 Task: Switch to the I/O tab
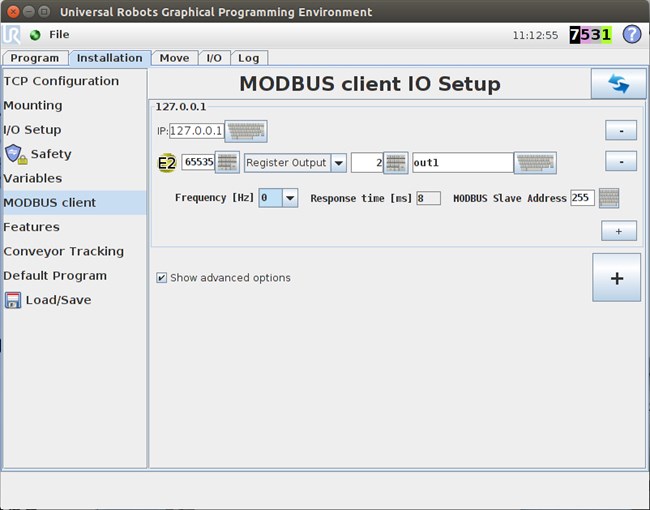pos(214,58)
